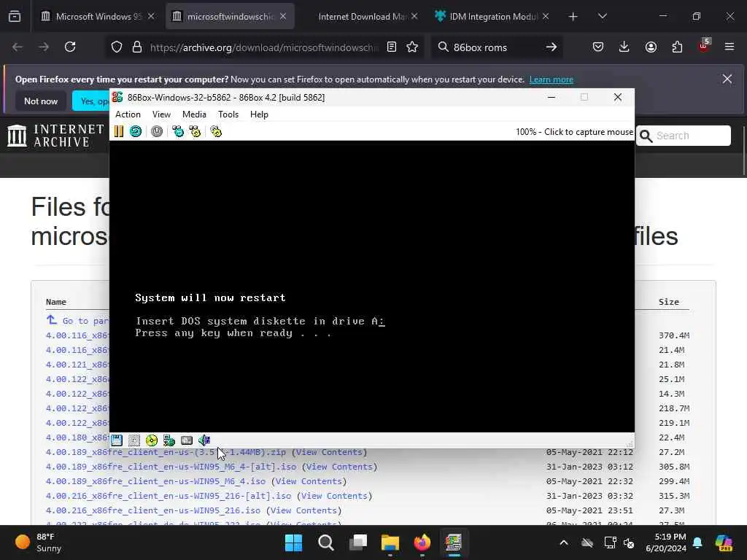Open WIN95_M6_4-[alt].iso file link

point(171,467)
